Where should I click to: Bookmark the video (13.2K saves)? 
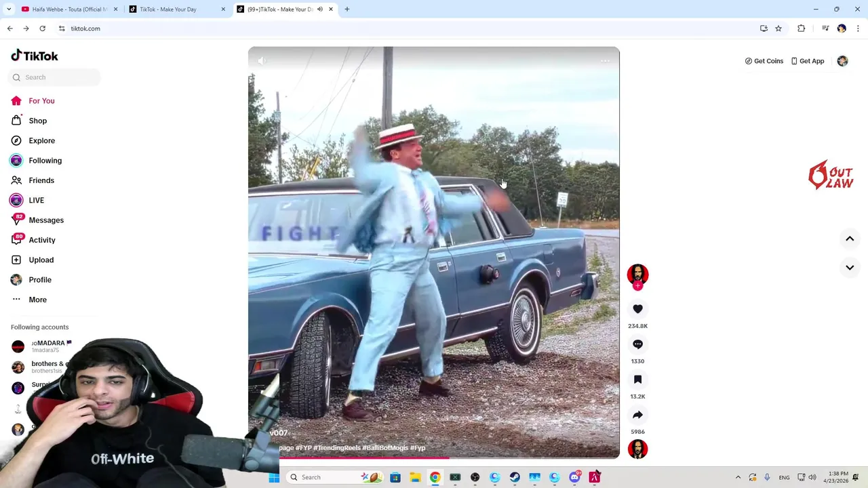637,380
